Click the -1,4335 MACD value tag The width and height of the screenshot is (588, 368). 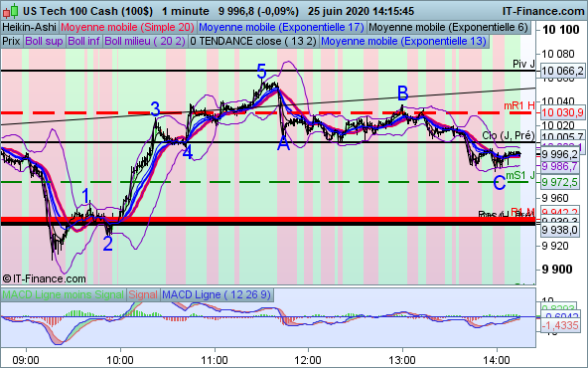560,325
